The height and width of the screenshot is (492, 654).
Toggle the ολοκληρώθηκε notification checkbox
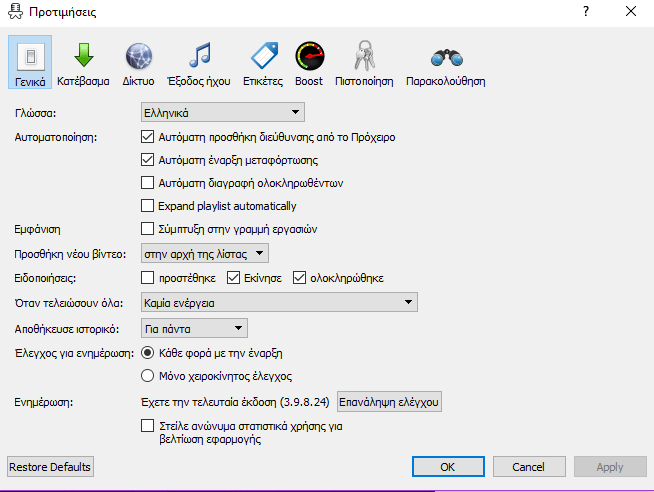(299, 278)
